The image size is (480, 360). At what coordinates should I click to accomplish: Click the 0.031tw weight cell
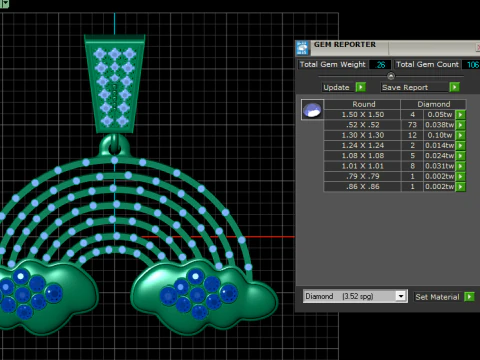[440, 166]
